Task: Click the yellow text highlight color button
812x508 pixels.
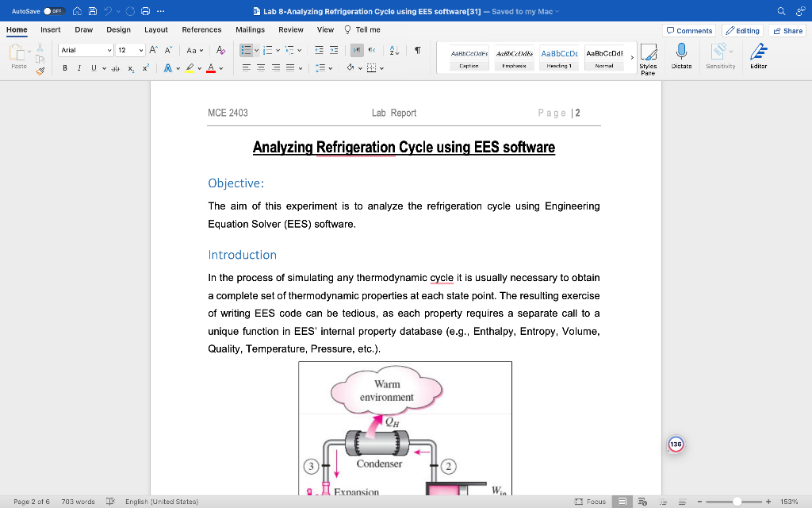Action: [x=190, y=68]
